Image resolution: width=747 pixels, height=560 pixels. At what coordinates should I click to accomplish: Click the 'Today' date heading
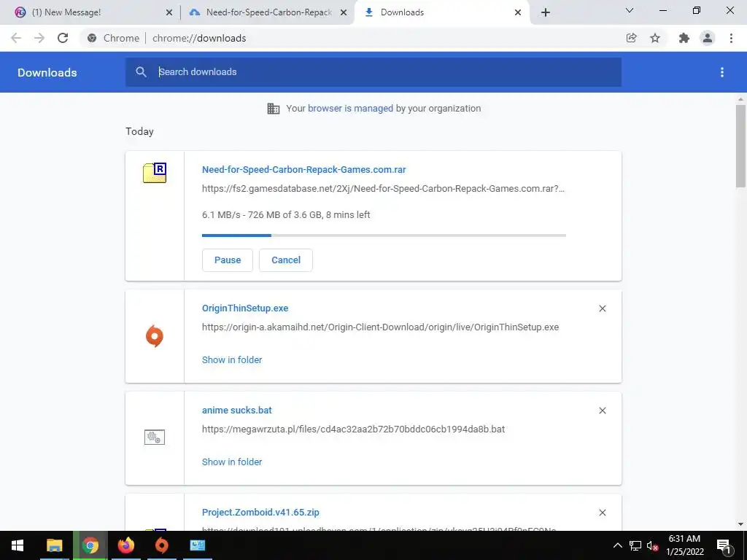[x=139, y=131]
